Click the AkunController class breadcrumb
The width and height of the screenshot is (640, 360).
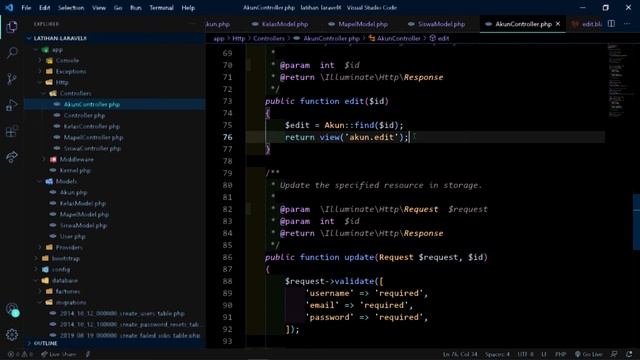pos(394,38)
